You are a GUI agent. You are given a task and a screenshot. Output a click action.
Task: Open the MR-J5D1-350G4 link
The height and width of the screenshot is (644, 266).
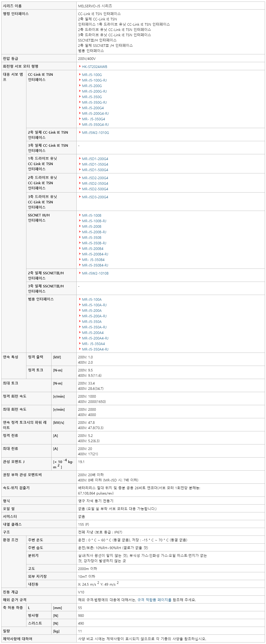[95, 164]
